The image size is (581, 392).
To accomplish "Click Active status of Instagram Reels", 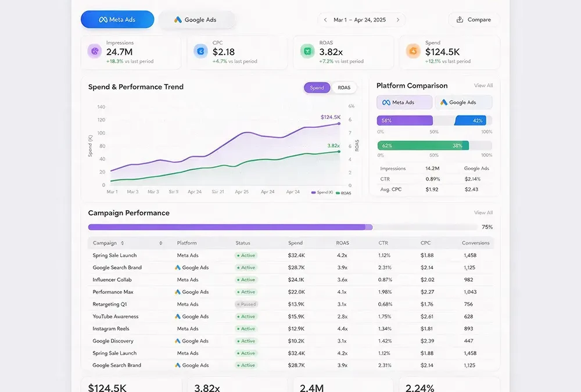I will point(246,329).
